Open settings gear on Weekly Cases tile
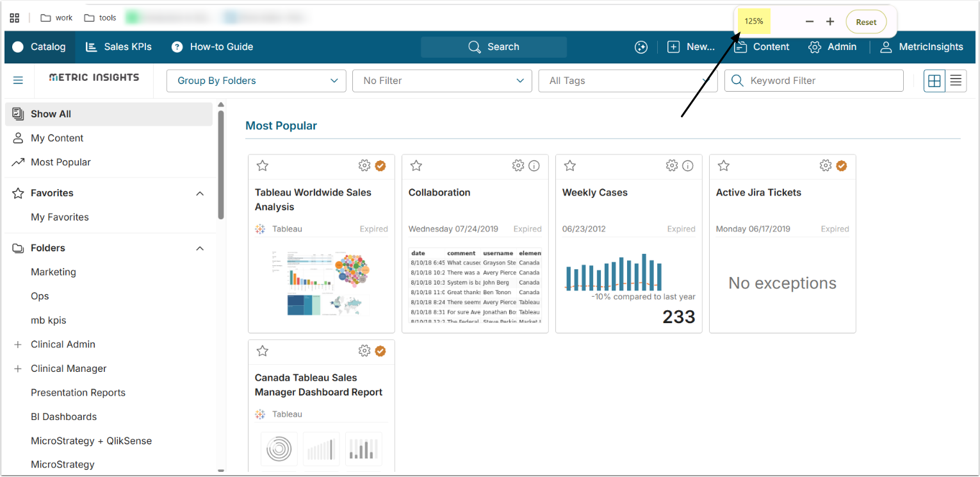Image resolution: width=980 pixels, height=477 pixels. [672, 166]
